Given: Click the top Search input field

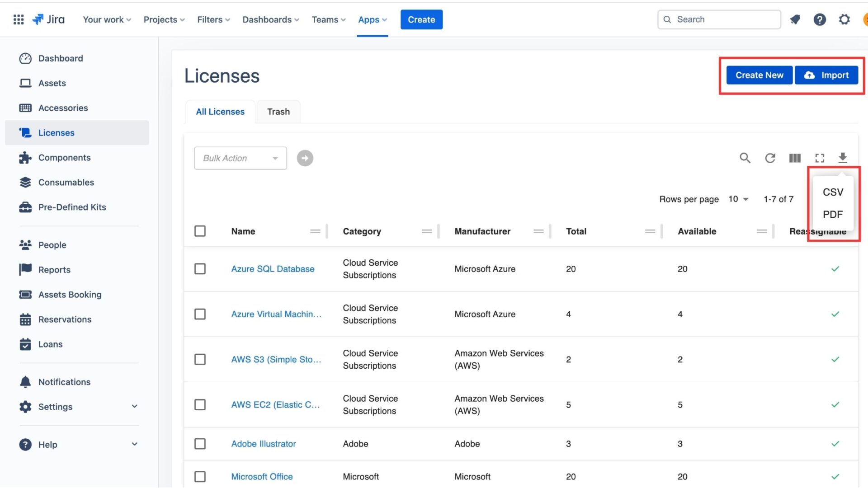Looking at the screenshot, I should (x=719, y=19).
